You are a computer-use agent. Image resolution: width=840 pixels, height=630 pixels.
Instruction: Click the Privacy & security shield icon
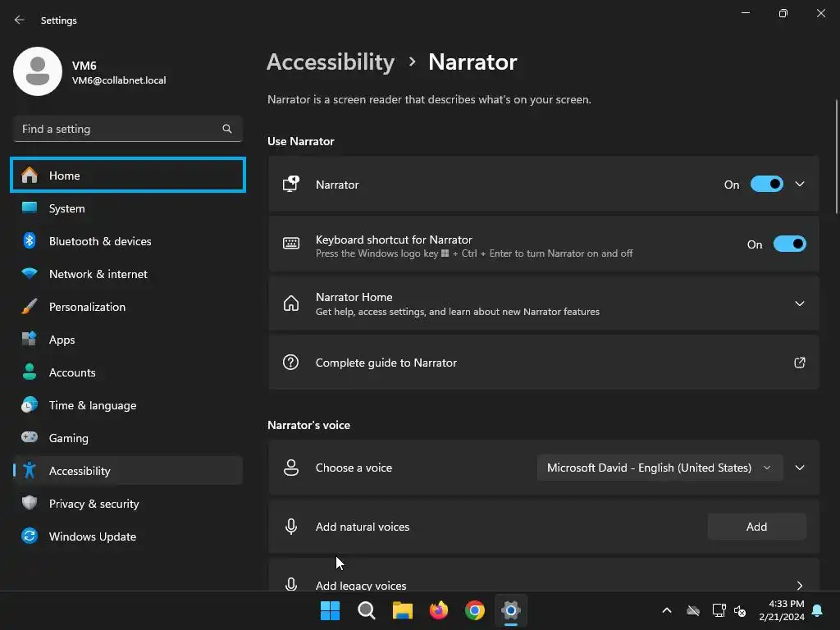(x=30, y=504)
